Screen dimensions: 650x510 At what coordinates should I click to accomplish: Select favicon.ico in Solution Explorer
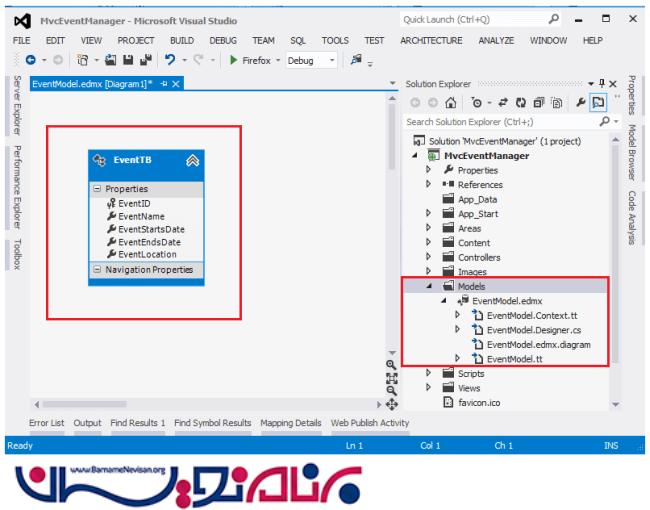[479, 403]
